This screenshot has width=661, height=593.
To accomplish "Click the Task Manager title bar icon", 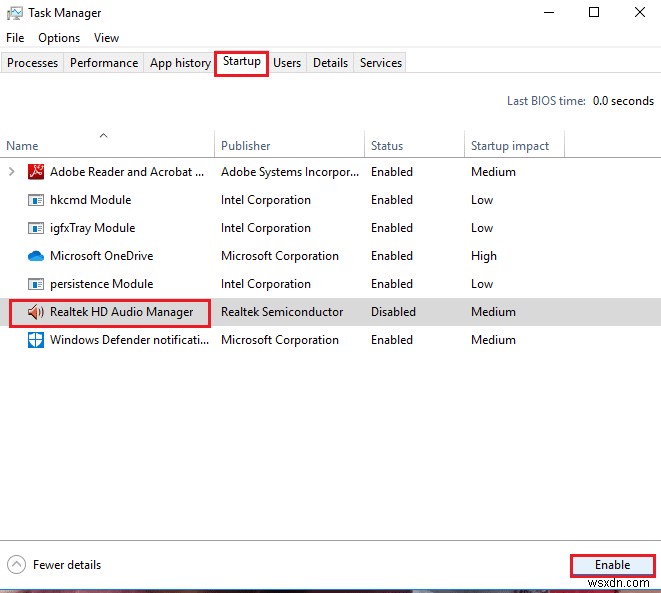I will 14,13.
